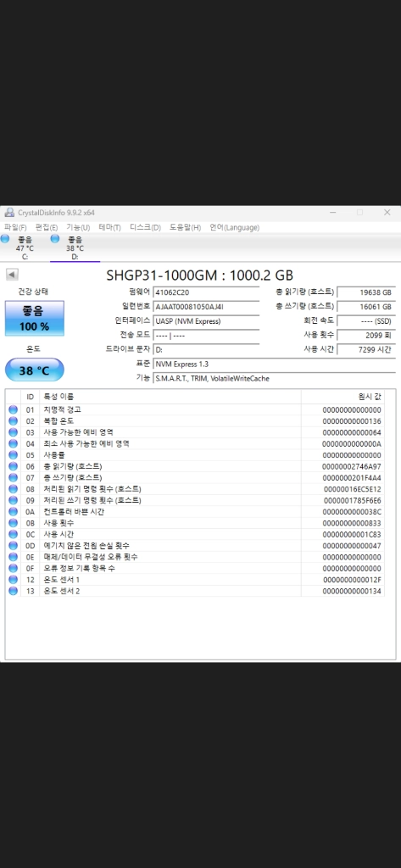Screen dimensions: 401x868
Task: Click raw value 00000000000047
Action: pos(352,546)
